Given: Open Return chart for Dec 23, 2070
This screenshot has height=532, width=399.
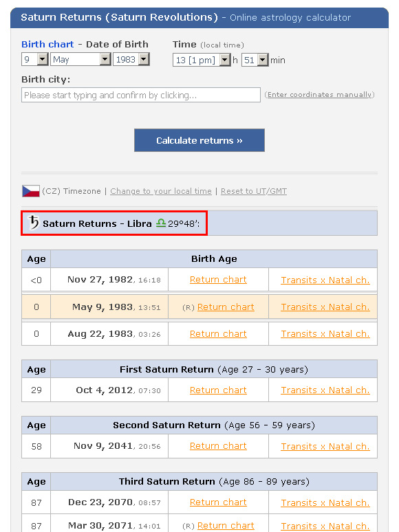Looking at the screenshot, I should pyautogui.click(x=218, y=502).
